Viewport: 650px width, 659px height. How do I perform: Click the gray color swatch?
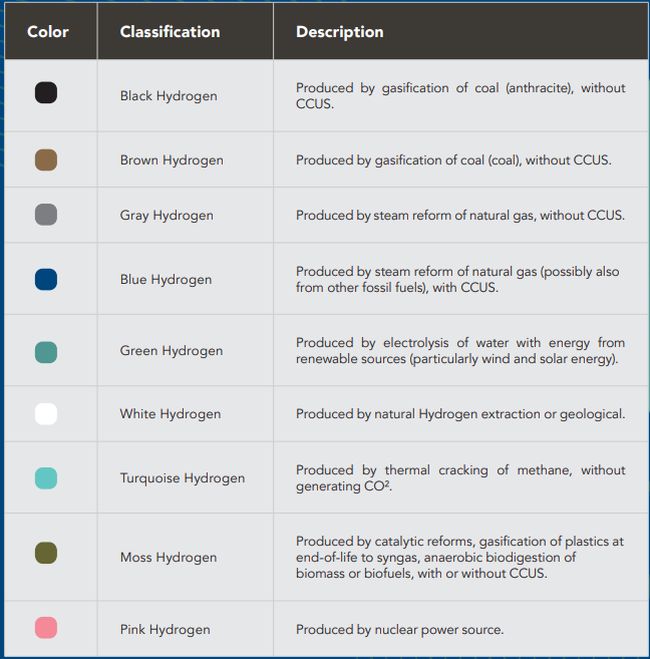(x=46, y=215)
